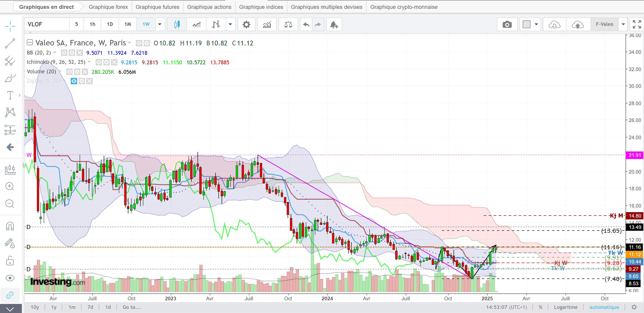Open Graphique crypto-monnaie tab
Image resolution: width=644 pixels, height=313 pixels.
click(x=404, y=7)
